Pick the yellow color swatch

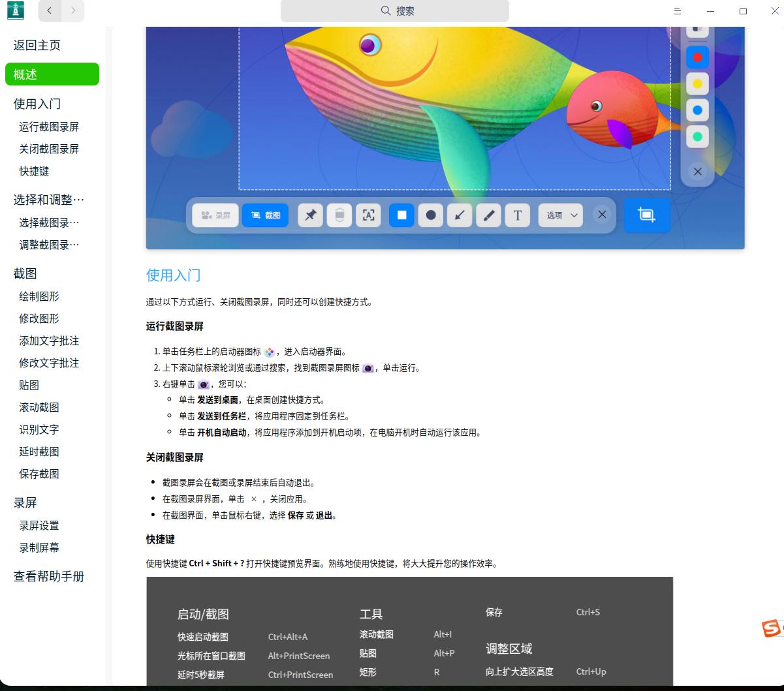pyautogui.click(x=697, y=84)
